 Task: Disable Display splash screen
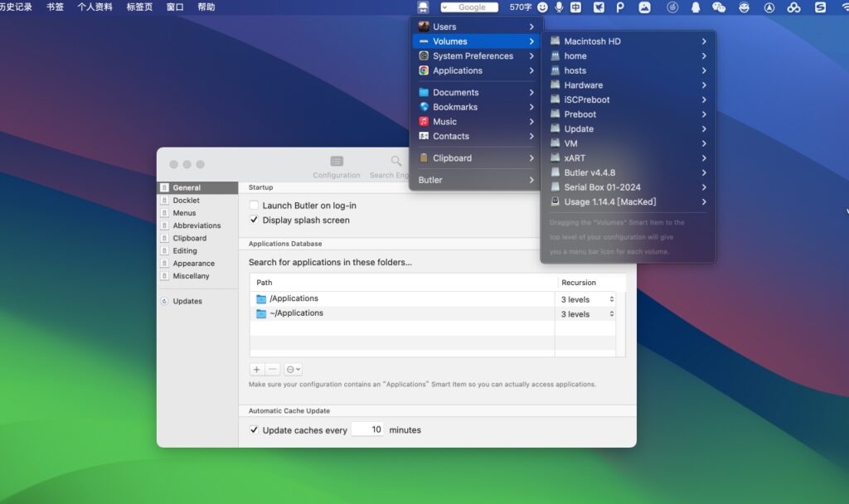[255, 220]
